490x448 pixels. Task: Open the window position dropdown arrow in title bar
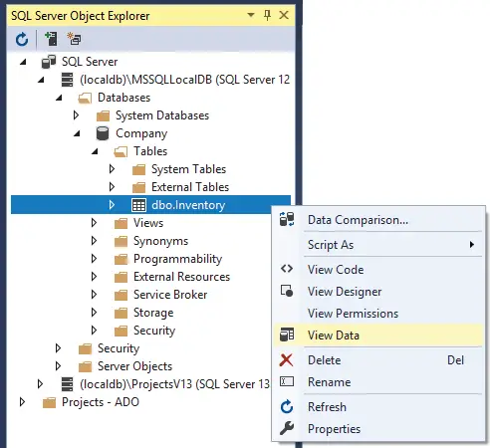pos(251,15)
